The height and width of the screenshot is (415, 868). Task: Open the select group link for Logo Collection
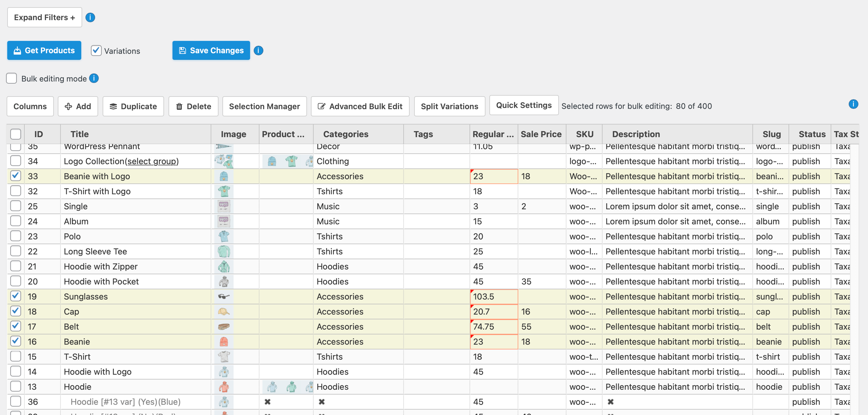click(x=152, y=161)
